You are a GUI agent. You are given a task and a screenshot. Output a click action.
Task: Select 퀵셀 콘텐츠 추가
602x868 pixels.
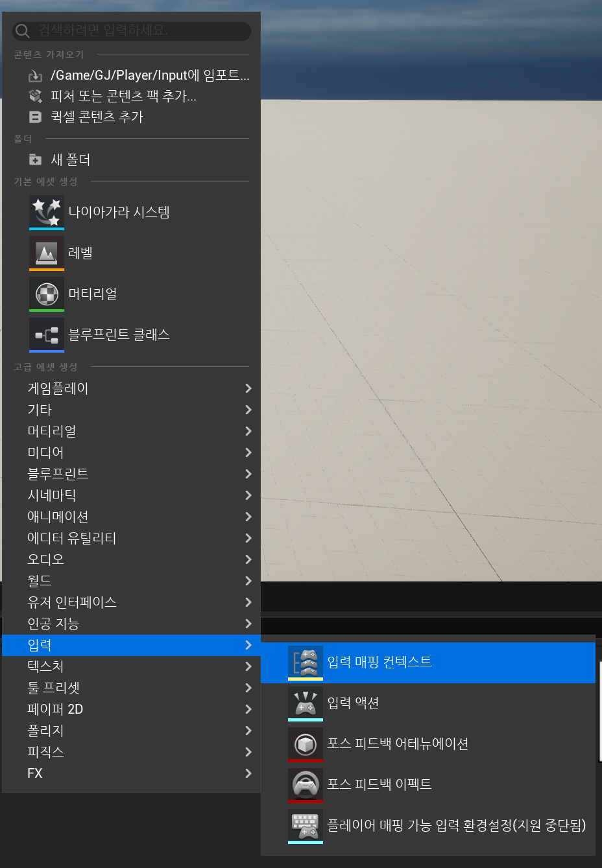coord(97,117)
